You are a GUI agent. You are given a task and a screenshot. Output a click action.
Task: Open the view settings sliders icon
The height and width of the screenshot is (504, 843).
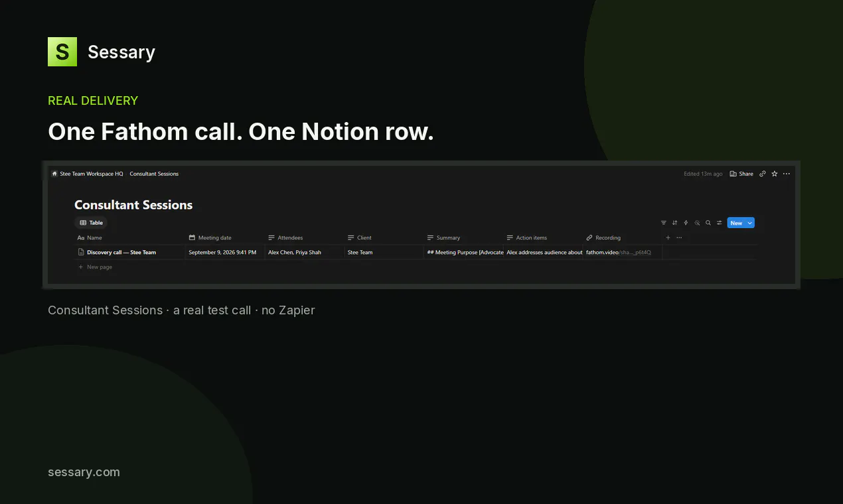point(719,223)
